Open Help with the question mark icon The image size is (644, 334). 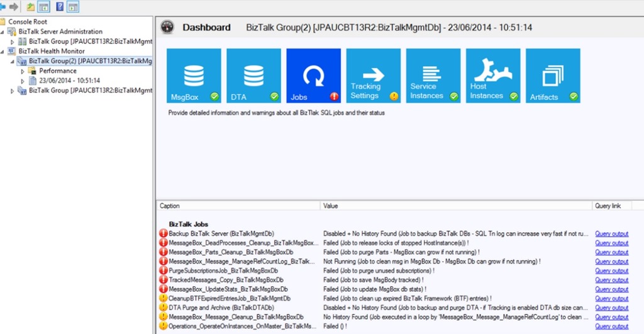(x=60, y=6)
